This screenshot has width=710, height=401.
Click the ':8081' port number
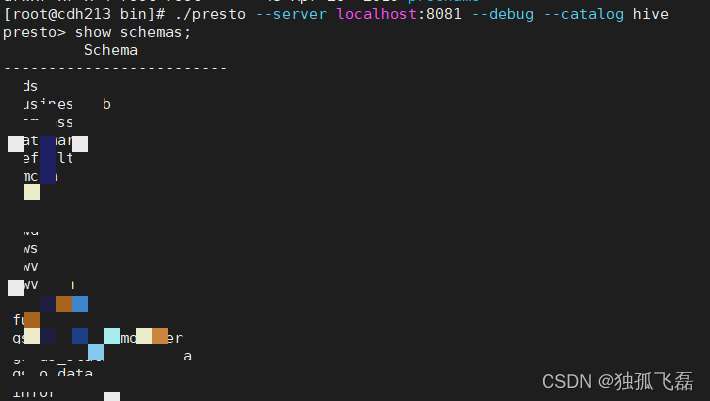439,14
